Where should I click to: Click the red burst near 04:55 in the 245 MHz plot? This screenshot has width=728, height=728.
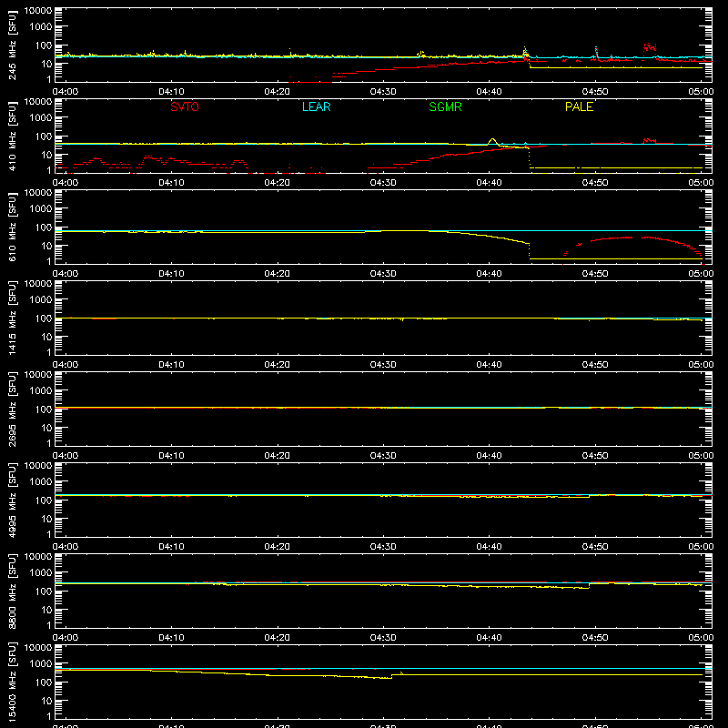(x=650, y=47)
